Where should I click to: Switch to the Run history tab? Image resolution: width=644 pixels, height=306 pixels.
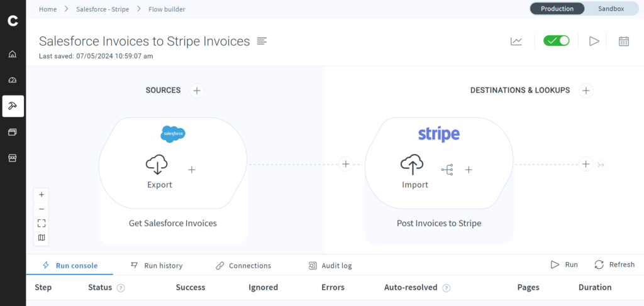[157, 265]
